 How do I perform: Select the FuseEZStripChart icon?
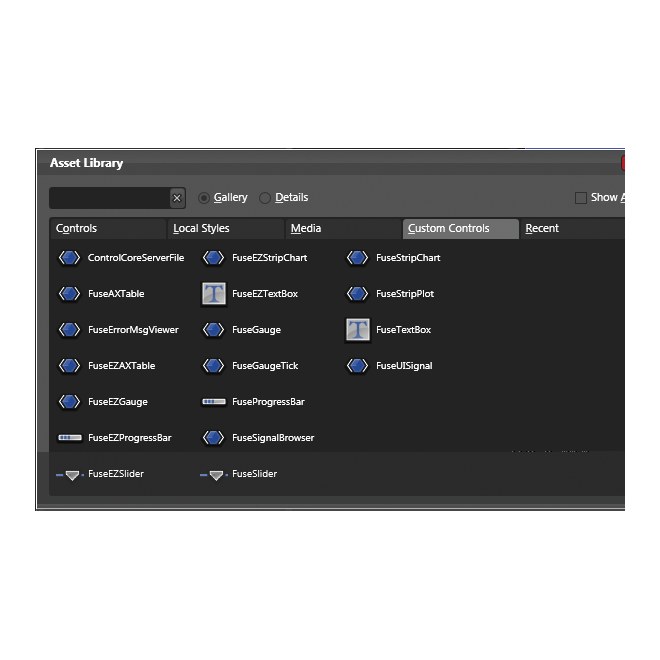click(x=213, y=258)
